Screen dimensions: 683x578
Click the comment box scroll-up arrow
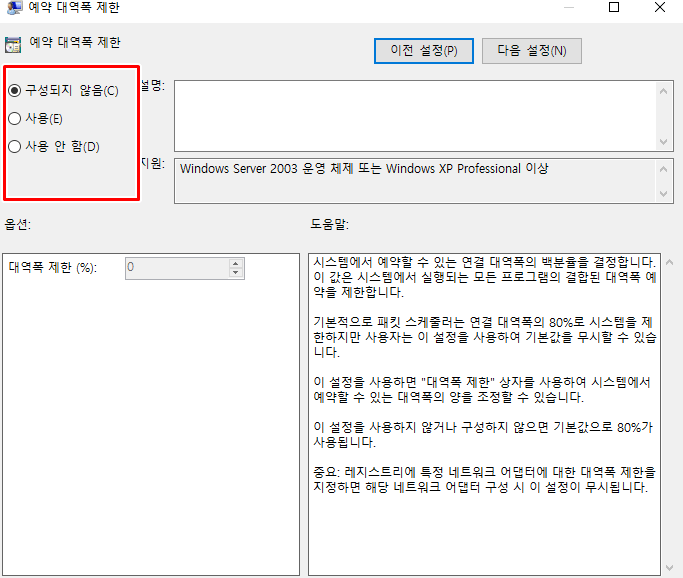tap(663, 91)
